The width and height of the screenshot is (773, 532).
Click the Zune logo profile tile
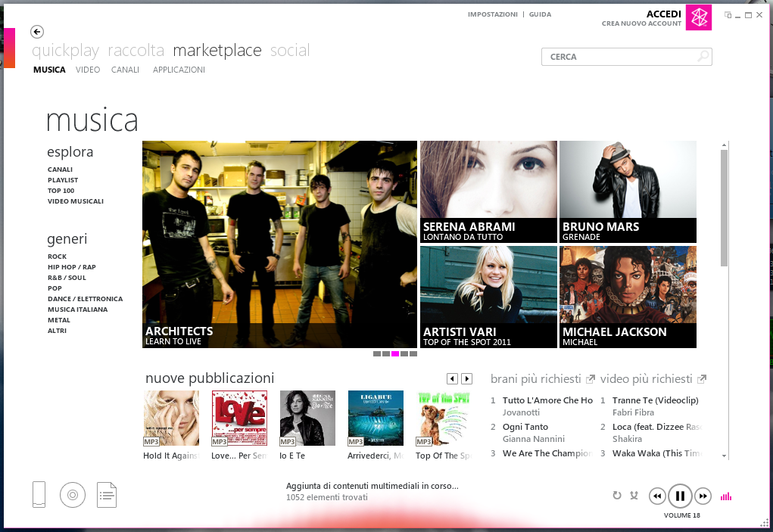coord(699,17)
